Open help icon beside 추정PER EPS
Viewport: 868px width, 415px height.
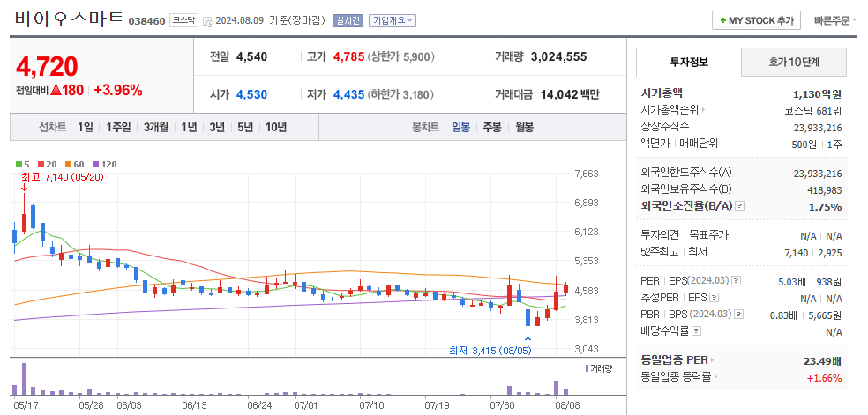tap(715, 297)
